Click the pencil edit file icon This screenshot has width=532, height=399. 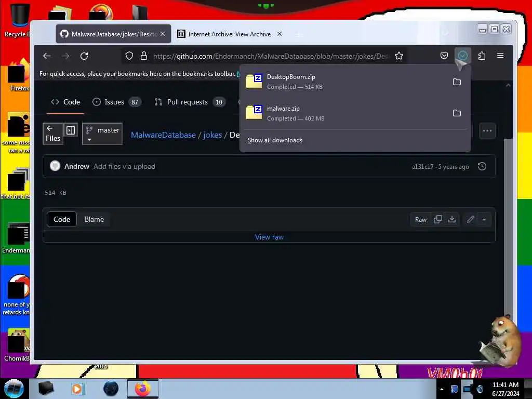(470, 220)
